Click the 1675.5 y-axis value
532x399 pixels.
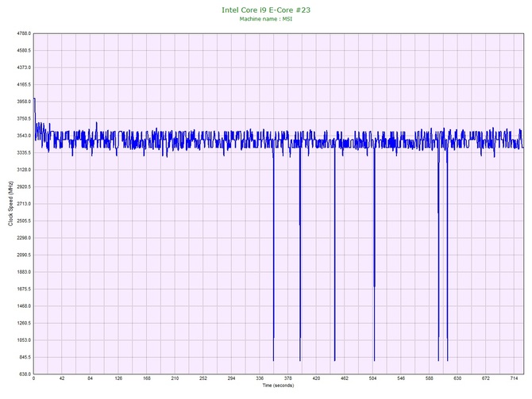24,290
